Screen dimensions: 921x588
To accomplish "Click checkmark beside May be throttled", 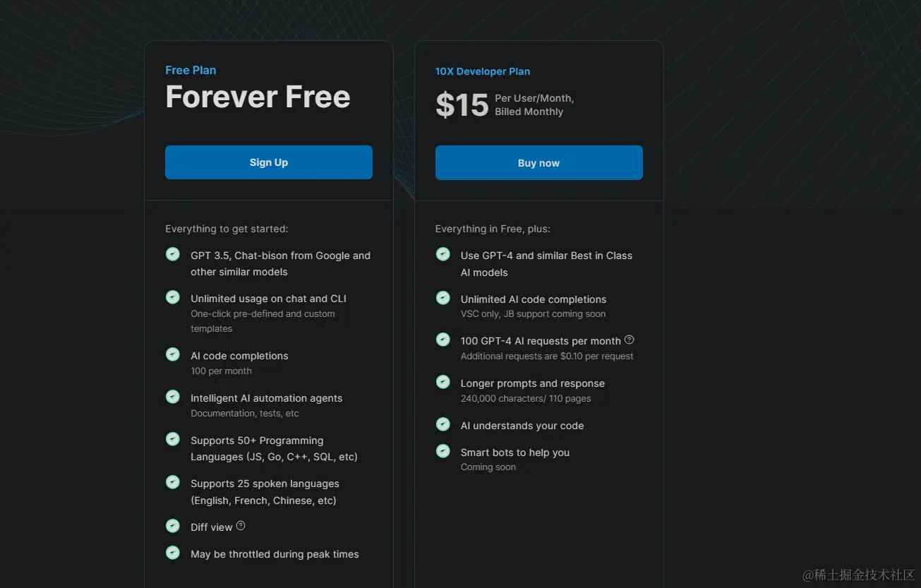I will (x=173, y=553).
